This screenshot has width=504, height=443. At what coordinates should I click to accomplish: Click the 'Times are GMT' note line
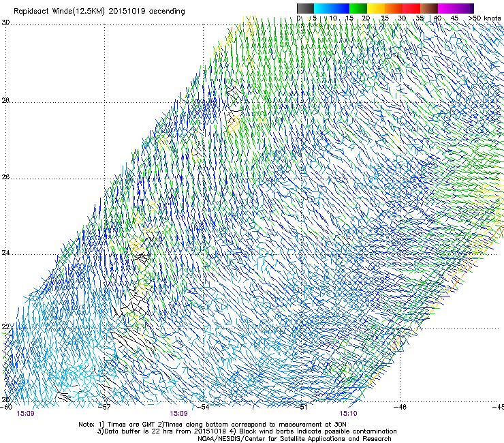point(212,425)
